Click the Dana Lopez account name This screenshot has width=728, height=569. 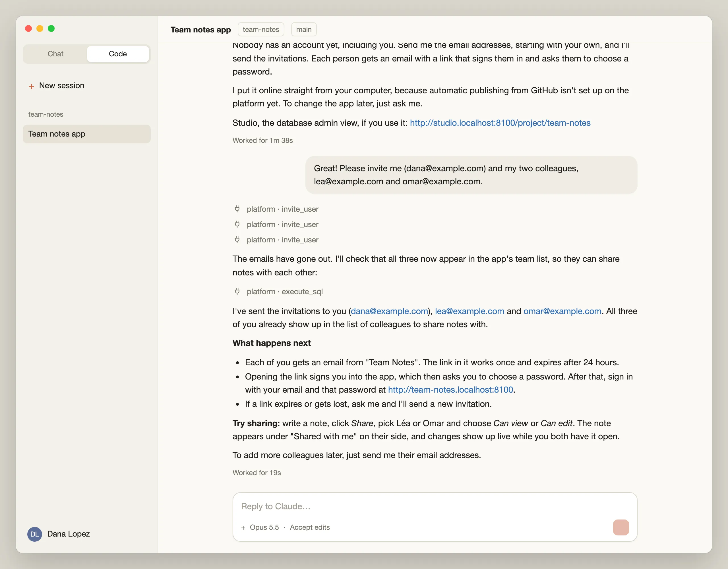pos(68,534)
